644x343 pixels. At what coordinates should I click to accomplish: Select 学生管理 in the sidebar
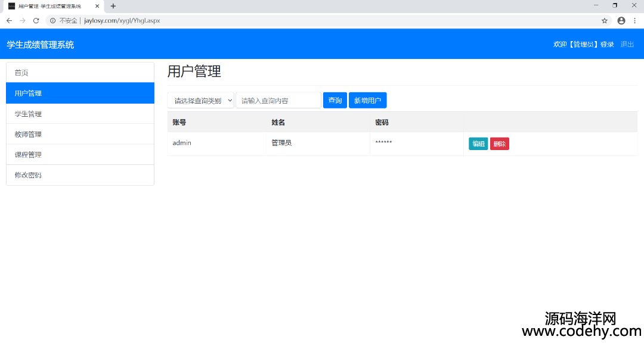coord(80,114)
